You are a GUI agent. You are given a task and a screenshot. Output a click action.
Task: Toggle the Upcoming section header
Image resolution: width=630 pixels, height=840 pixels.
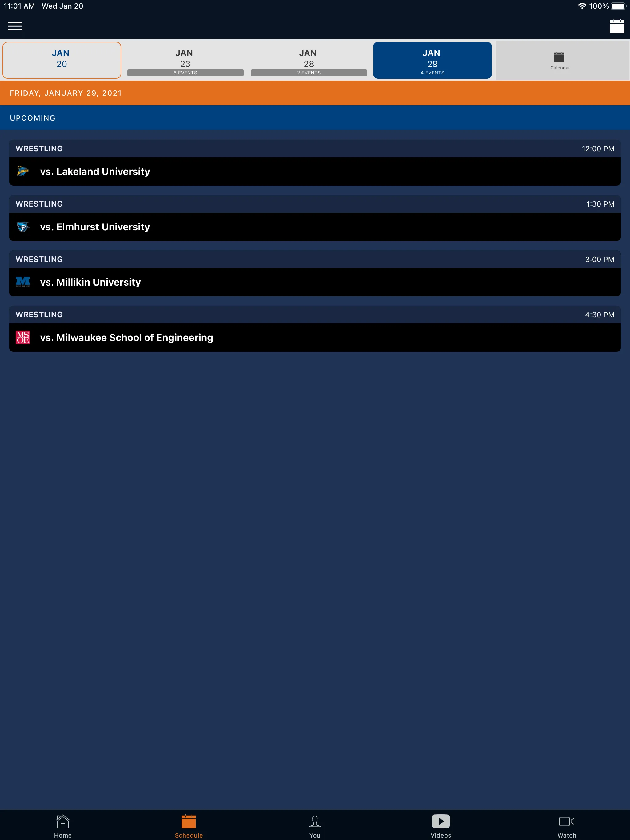[x=315, y=118]
